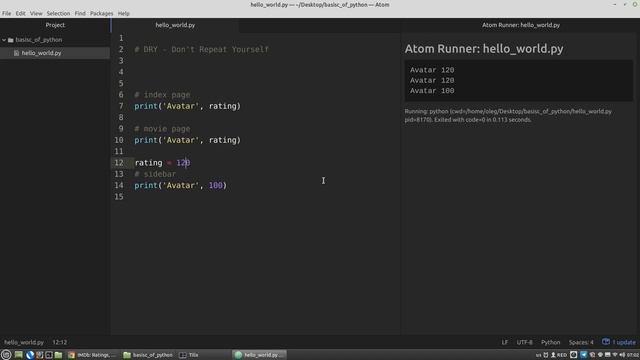Switch to the IMDb Ratings browser taskbar window
Image resolution: width=640 pixels, height=360 pixels.
93,355
